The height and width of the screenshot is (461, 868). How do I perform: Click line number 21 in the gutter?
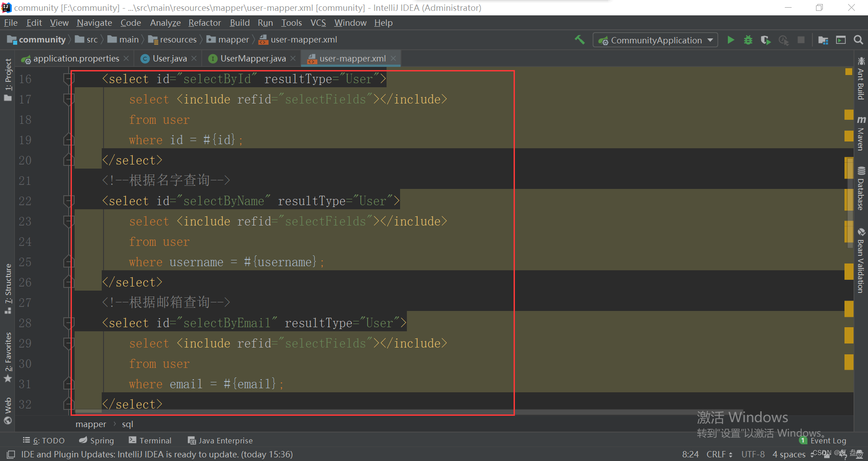click(25, 181)
